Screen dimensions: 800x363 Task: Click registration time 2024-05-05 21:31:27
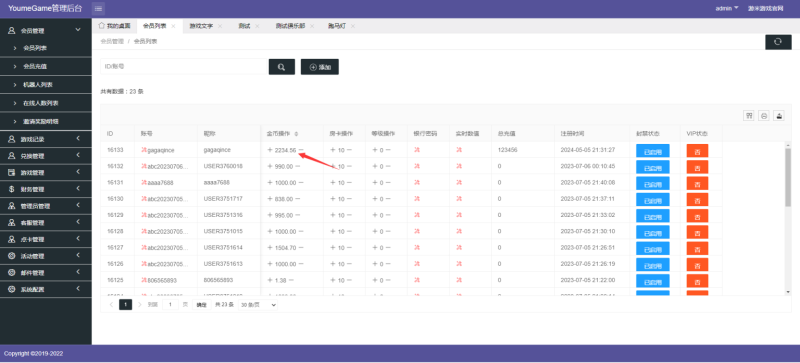click(588, 150)
